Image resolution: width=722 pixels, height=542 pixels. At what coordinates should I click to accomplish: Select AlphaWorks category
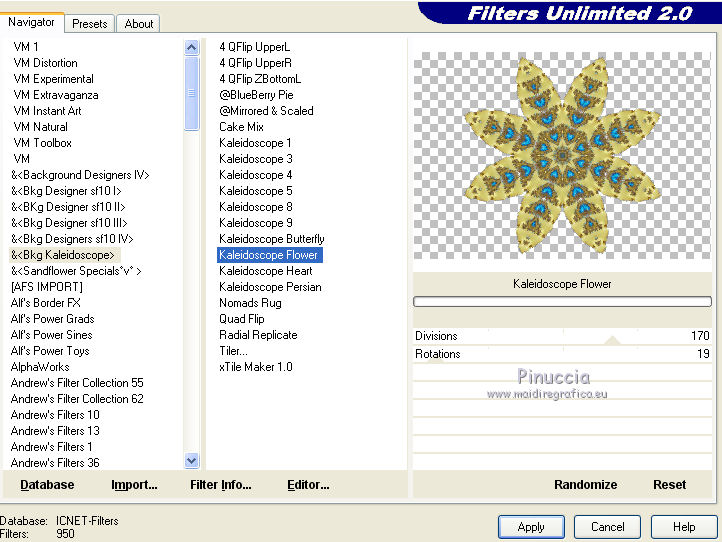pyautogui.click(x=40, y=367)
